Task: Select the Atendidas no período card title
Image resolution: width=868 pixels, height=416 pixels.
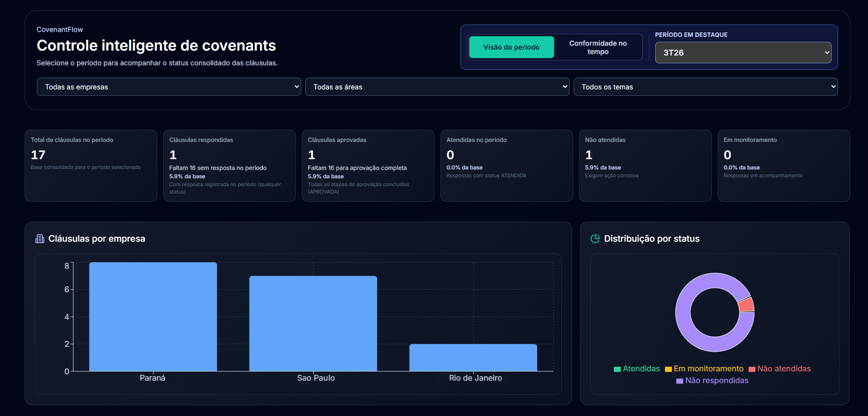Action: point(476,140)
